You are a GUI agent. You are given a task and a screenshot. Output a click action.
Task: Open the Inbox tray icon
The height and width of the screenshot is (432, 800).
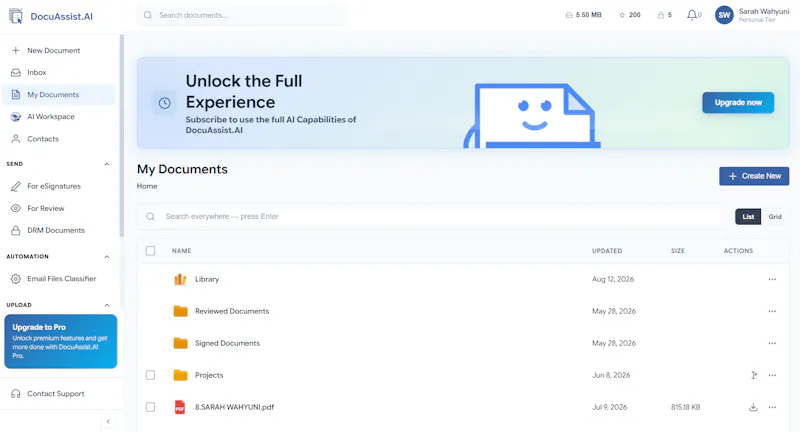click(x=16, y=72)
